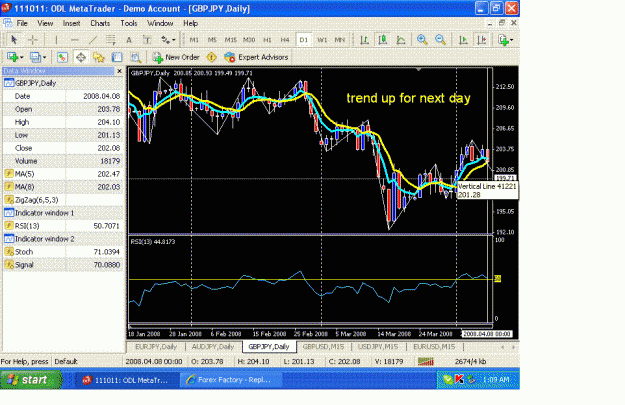Set timeframe to M15
This screenshot has width=625, height=405.
[x=230, y=40]
